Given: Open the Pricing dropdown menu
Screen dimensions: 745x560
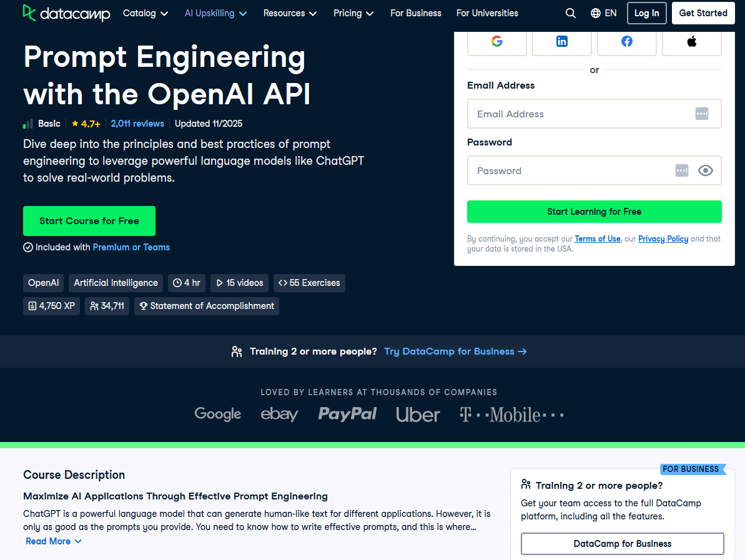Looking at the screenshot, I should pyautogui.click(x=353, y=13).
